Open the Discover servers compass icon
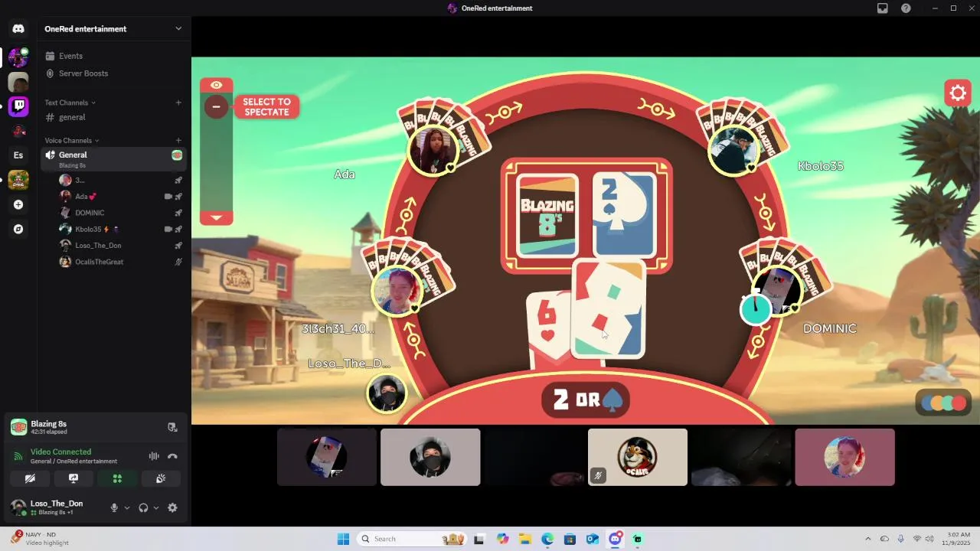 18,229
